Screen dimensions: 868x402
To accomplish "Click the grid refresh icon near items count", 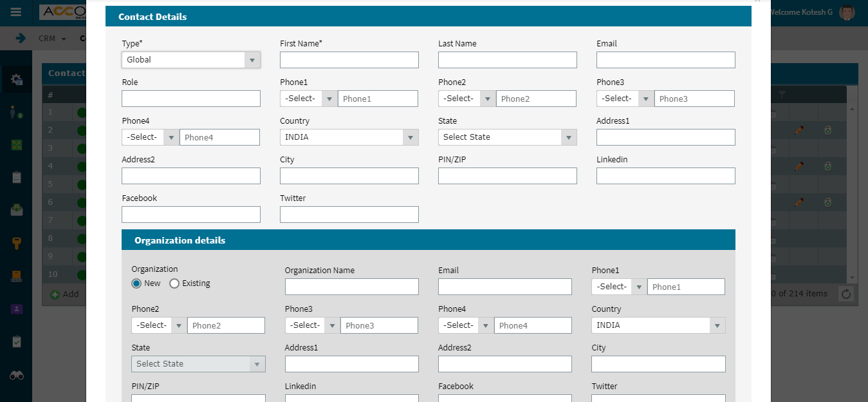I will coord(846,294).
